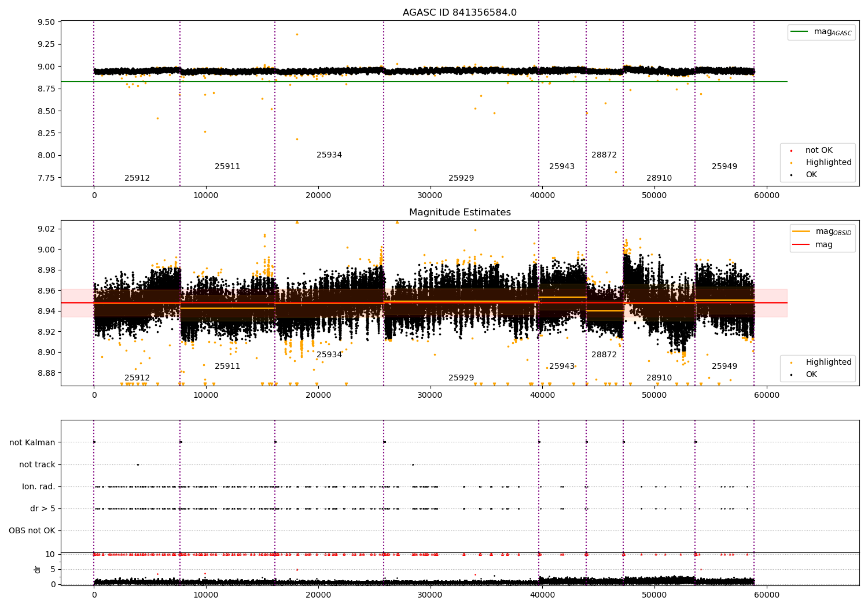Screen dimensions: 868x608
Task: Click the low outlier point near 7.8 in top plot
Action: point(616,172)
